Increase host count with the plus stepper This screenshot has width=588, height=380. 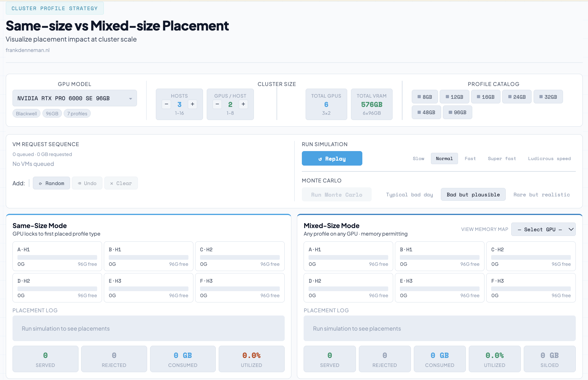point(193,104)
